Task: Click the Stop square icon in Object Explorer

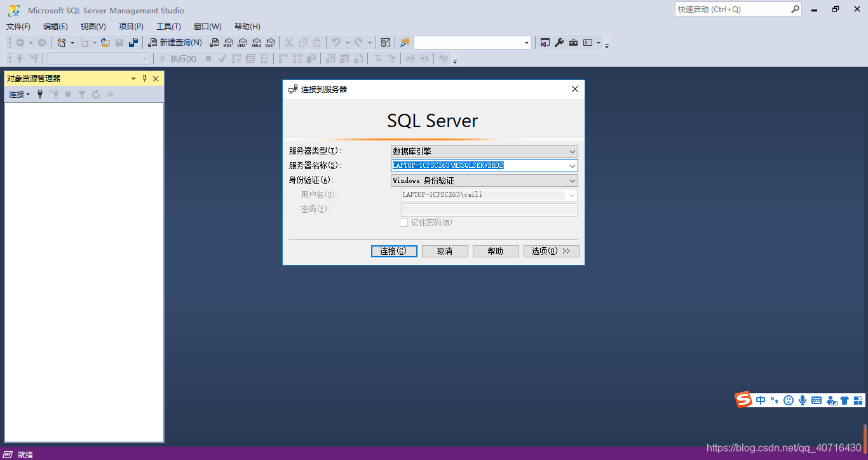Action: coord(68,94)
